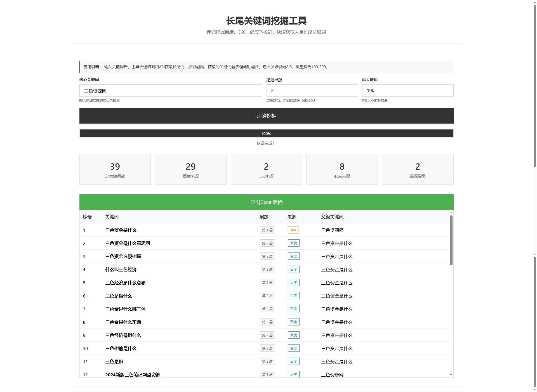Click the parent keyword 三色资源网 on row 1
The image size is (537, 392).
[x=333, y=230]
